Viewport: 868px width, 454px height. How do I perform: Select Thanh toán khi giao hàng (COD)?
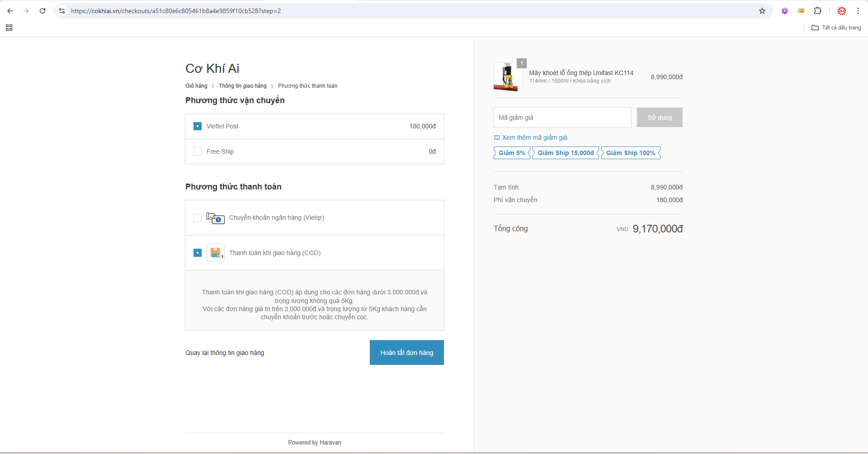198,253
